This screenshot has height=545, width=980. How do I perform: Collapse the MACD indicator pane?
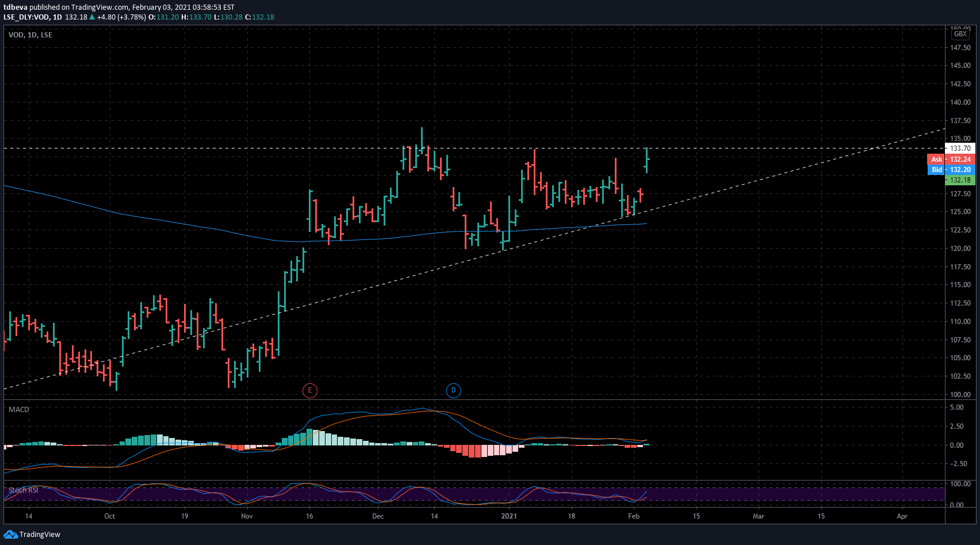pos(18,409)
